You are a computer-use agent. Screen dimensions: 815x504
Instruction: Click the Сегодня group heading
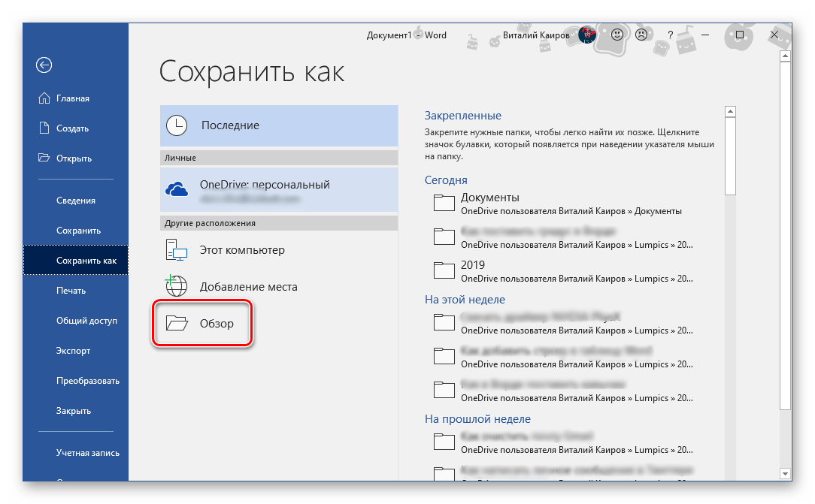[x=446, y=180]
